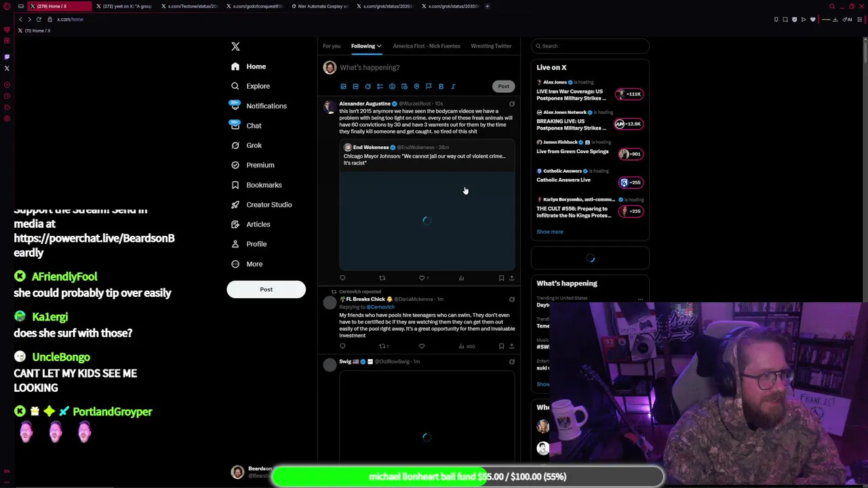Add media to the new post
The height and width of the screenshot is (488, 868).
(x=343, y=87)
